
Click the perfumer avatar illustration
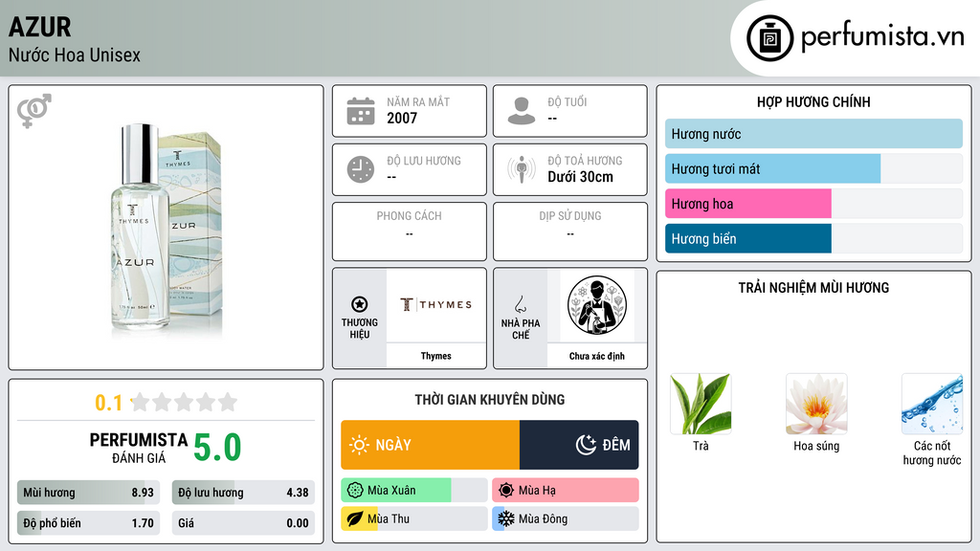click(597, 305)
